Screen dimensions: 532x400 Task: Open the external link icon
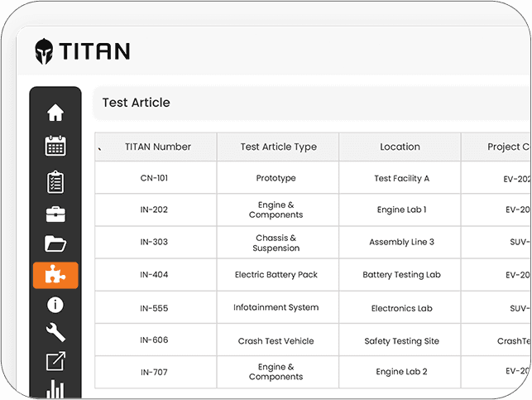tap(55, 361)
